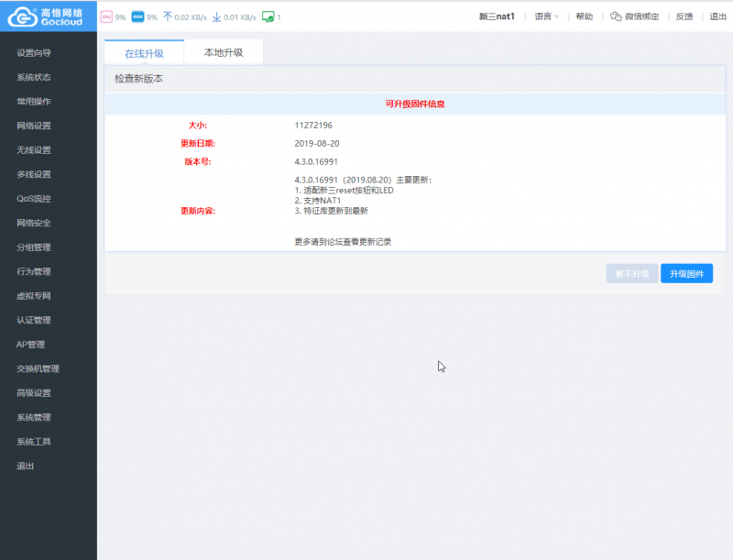This screenshot has height=560, width=733.
Task: Click the device name 新三nat1
Action: (x=497, y=16)
